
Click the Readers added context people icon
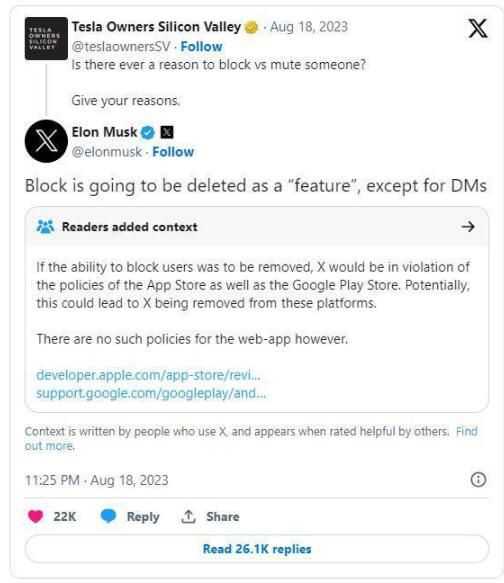point(45,226)
